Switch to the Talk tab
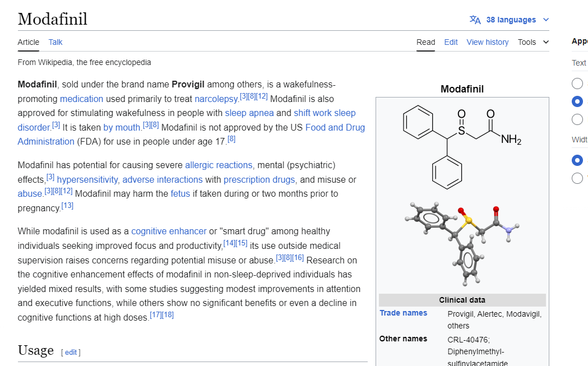588x366 pixels. tap(55, 42)
